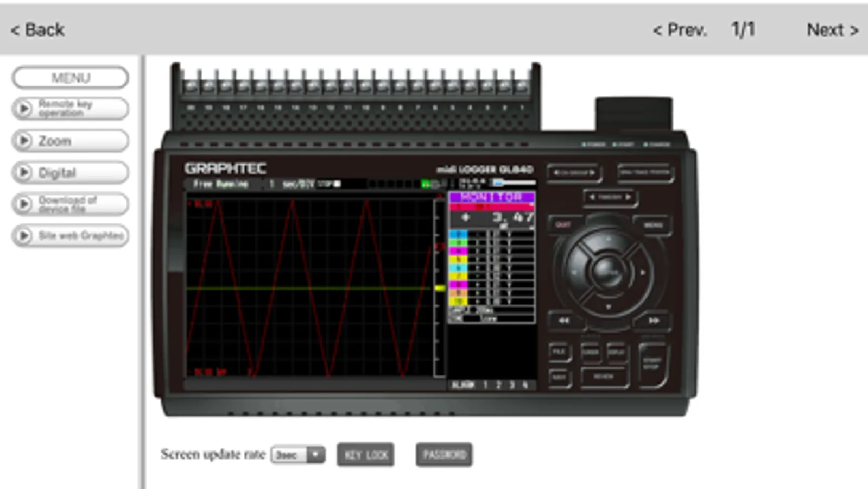This screenshot has width=868, height=489.
Task: Click the rewind double-arrow key
Action: point(564,321)
